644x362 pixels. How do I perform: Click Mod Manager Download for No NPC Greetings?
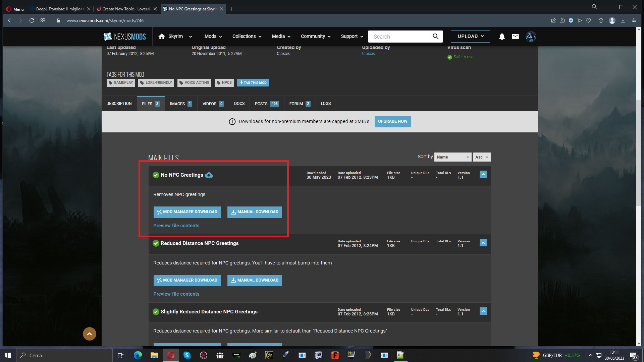[x=187, y=212]
